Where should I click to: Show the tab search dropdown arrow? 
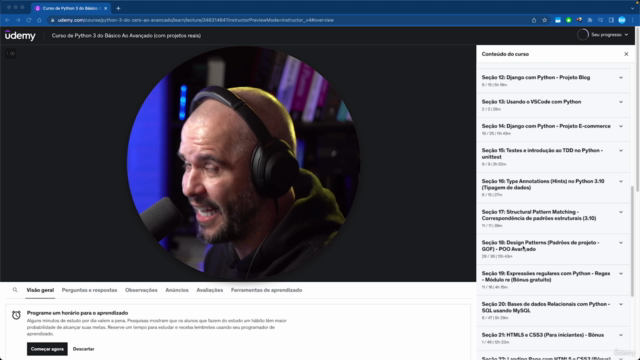coord(633,8)
